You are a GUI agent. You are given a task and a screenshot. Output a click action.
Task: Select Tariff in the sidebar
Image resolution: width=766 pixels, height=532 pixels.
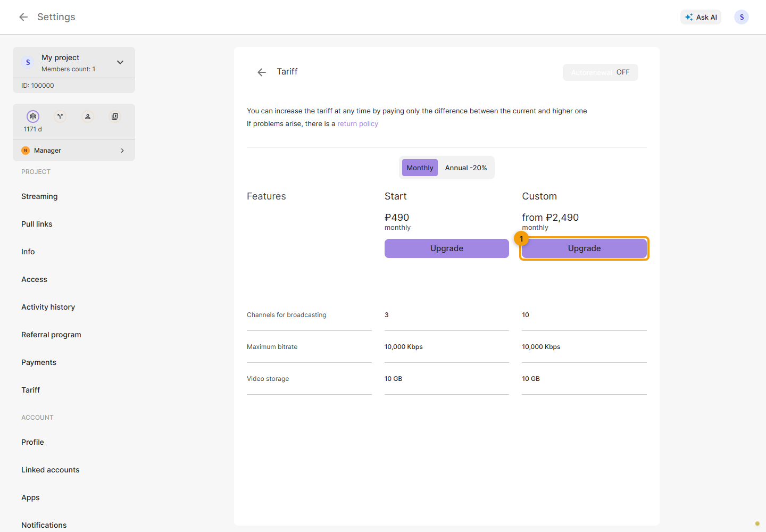[31, 390]
